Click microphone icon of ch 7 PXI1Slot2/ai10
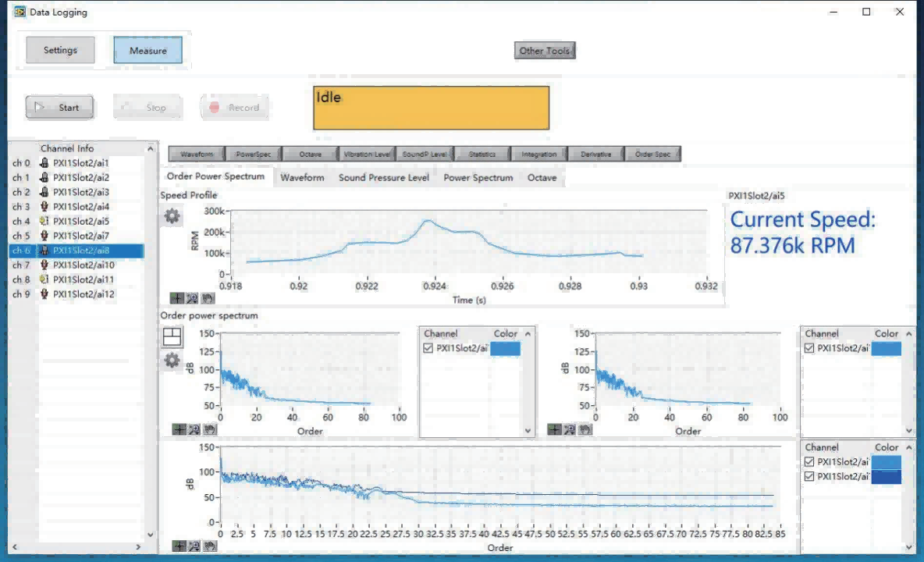 coord(44,265)
